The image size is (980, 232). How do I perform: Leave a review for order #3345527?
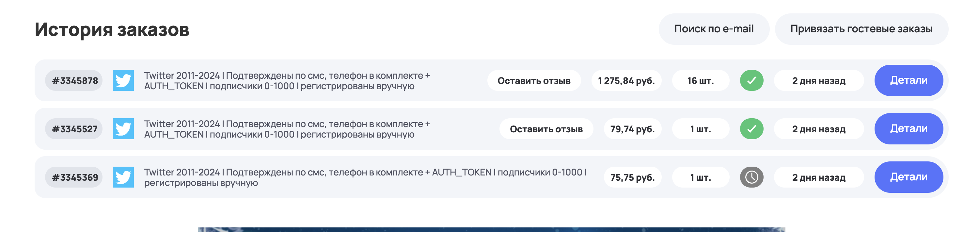(x=546, y=129)
